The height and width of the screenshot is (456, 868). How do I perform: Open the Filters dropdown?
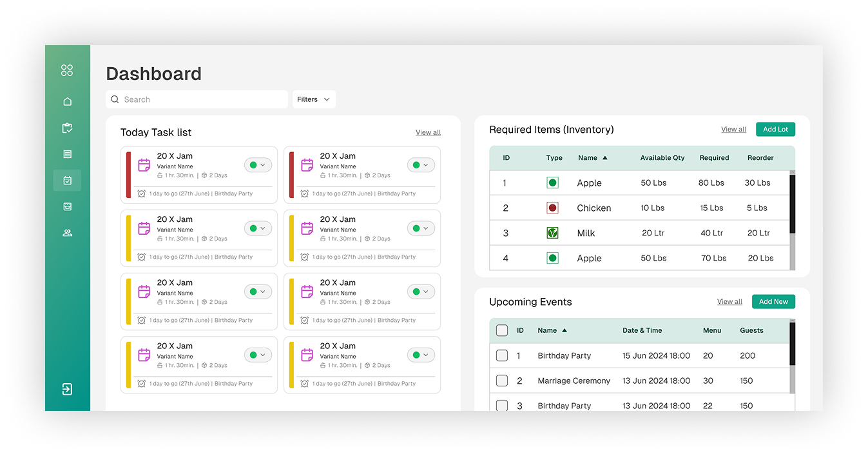pyautogui.click(x=314, y=99)
